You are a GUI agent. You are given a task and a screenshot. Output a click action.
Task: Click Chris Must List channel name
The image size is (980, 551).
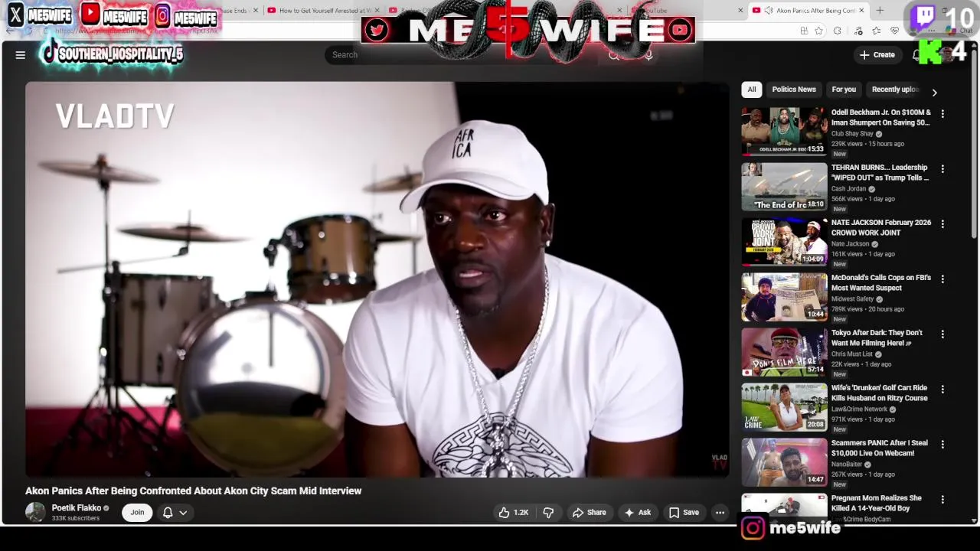coord(852,354)
